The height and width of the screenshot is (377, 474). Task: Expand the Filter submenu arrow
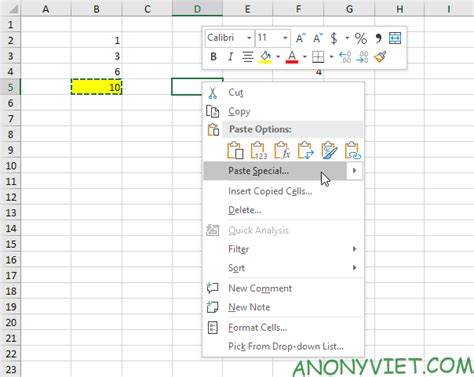click(354, 249)
